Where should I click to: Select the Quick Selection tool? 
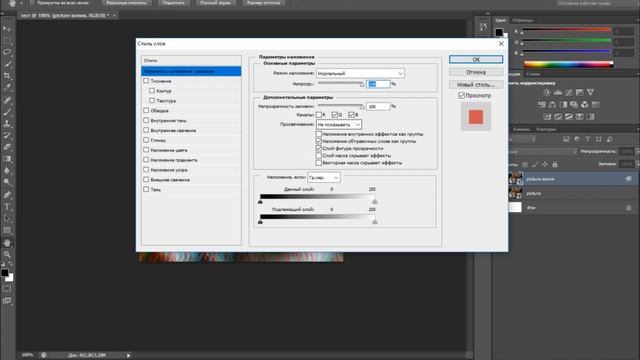coord(7,64)
